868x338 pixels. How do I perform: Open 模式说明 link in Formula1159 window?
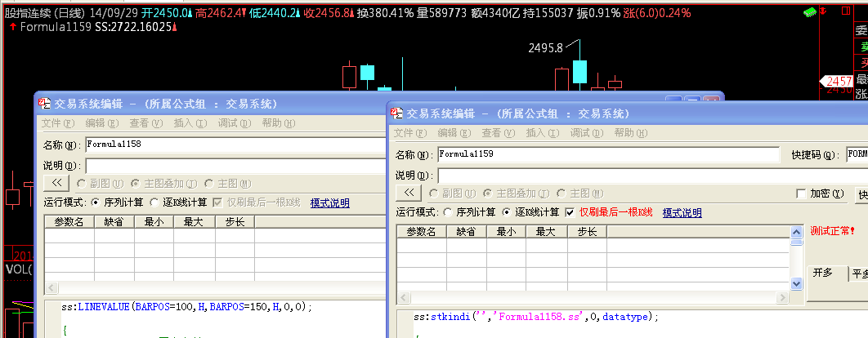682,213
